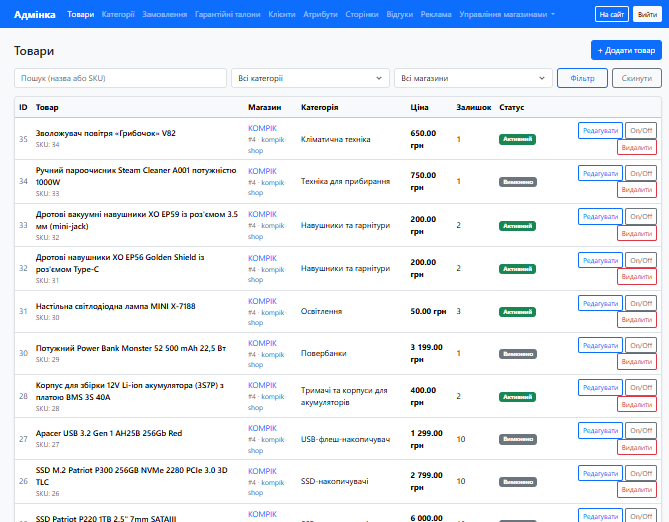Delete XO EP56 Golden Shield product

[x=637, y=277]
